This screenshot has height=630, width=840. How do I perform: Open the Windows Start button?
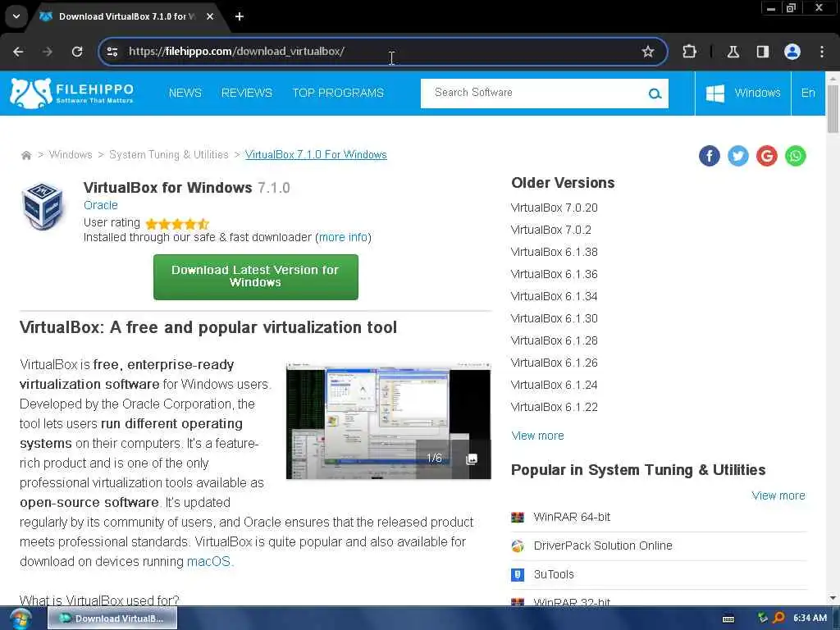pyautogui.click(x=21, y=619)
